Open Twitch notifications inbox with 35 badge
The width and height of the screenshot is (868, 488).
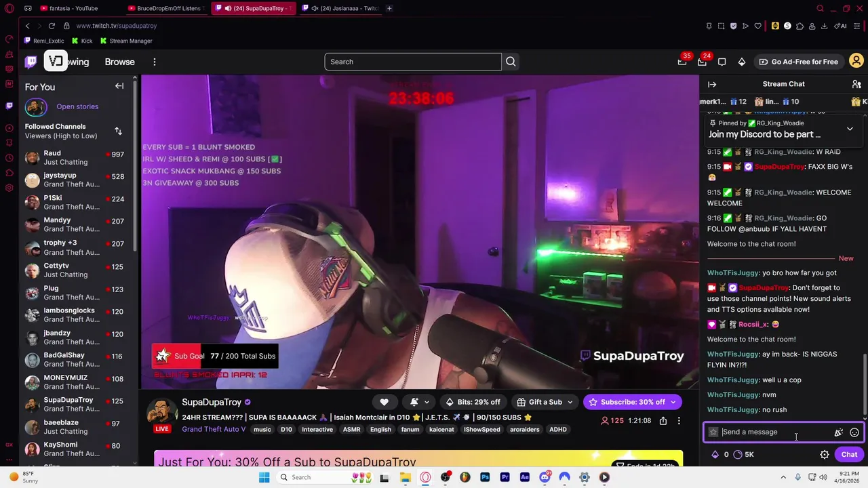coord(682,62)
